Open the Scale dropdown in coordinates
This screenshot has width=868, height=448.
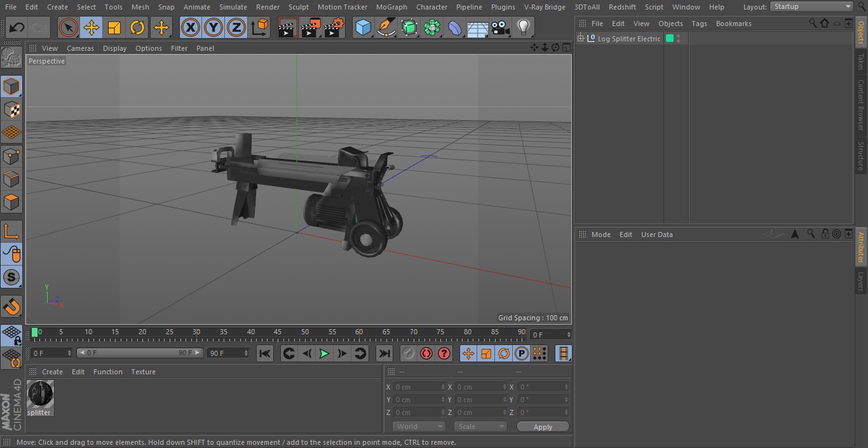coord(480,426)
